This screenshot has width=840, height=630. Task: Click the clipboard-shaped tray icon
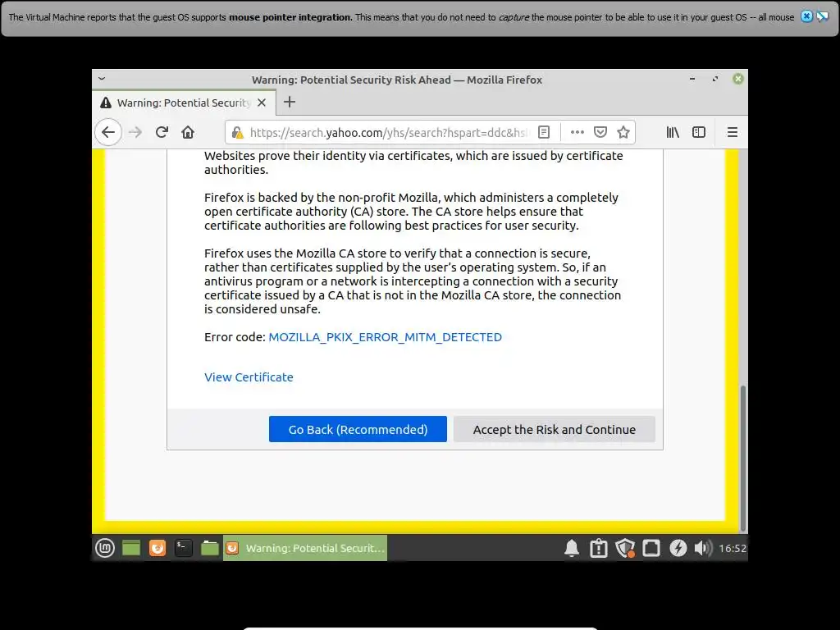[598, 548]
